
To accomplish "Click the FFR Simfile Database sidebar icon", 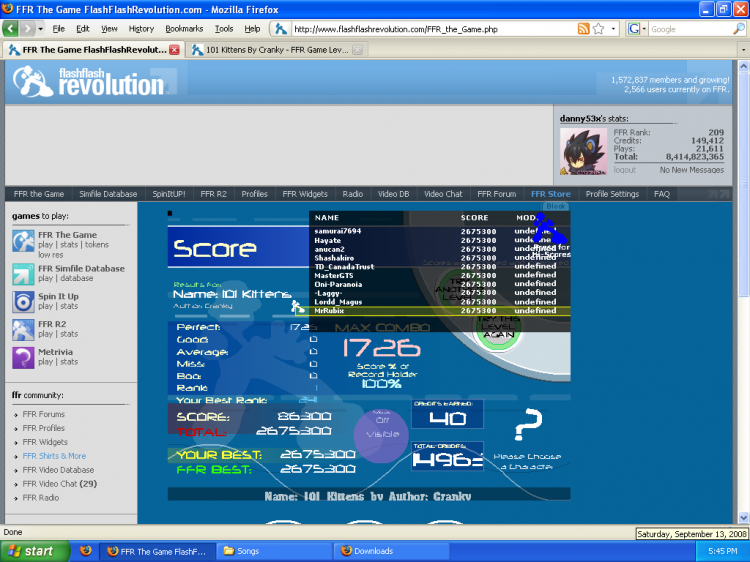I will point(23,274).
